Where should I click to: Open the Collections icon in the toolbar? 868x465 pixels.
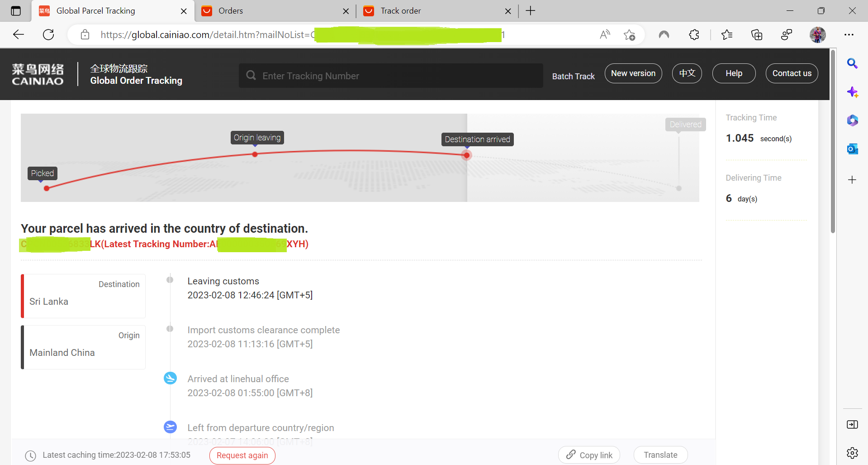(x=756, y=34)
